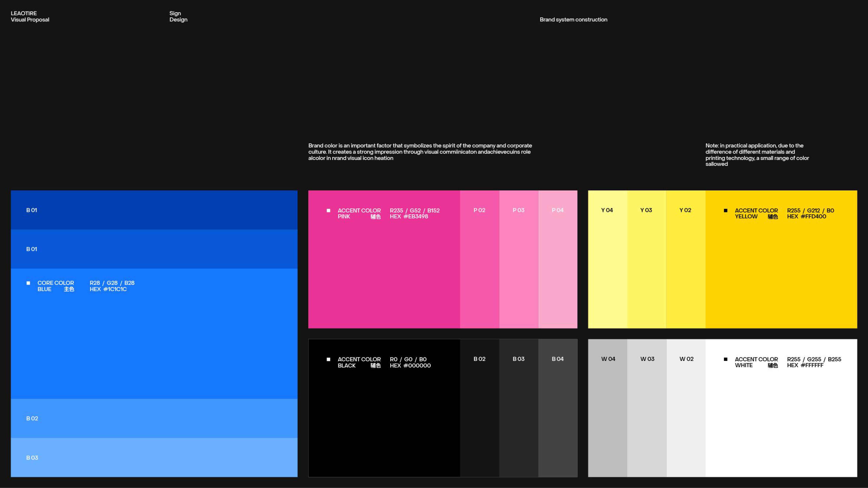Click the square marker beside Accent Color Pink

tap(328, 210)
